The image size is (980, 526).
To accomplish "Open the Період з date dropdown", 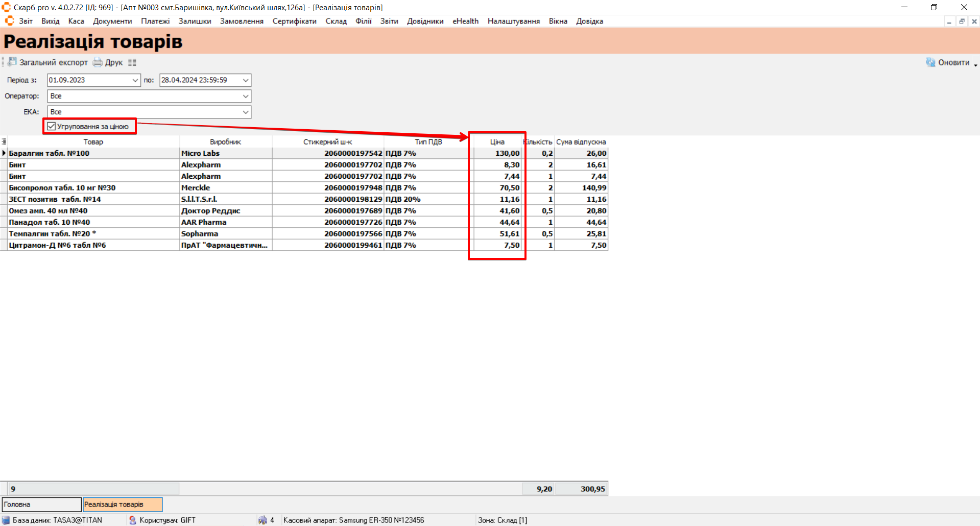I will point(135,80).
